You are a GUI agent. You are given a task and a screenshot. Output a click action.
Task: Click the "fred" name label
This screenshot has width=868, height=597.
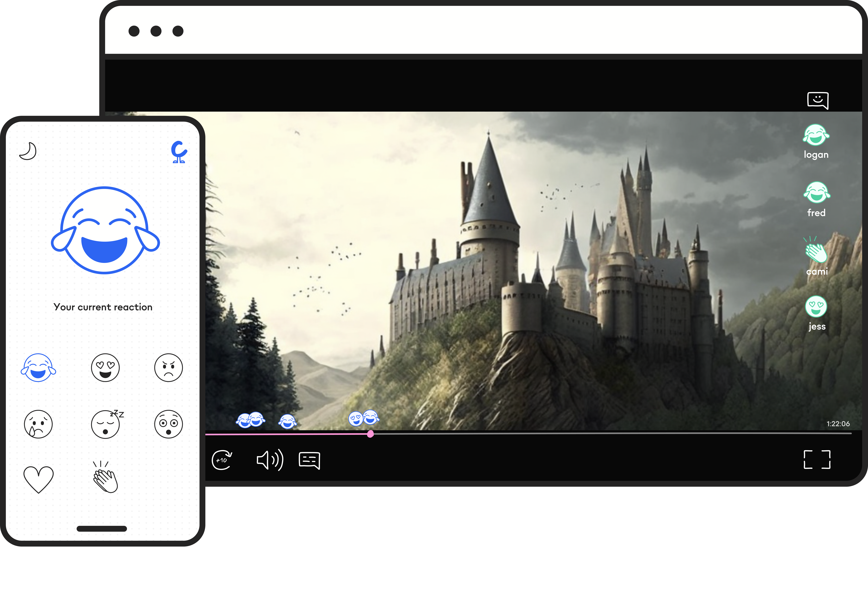pyautogui.click(x=816, y=213)
